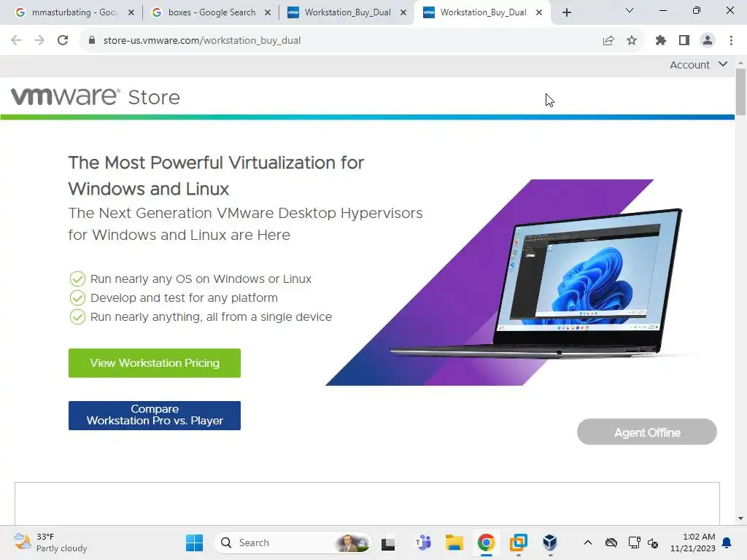Click the VMware Store logo
Viewport: 747px width, 560px height.
(96, 97)
